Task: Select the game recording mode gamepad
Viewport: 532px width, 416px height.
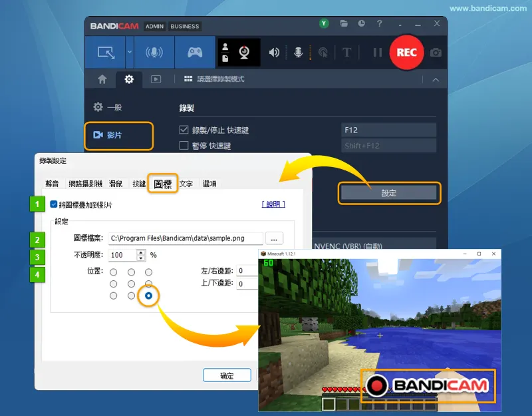Action: 195,53
